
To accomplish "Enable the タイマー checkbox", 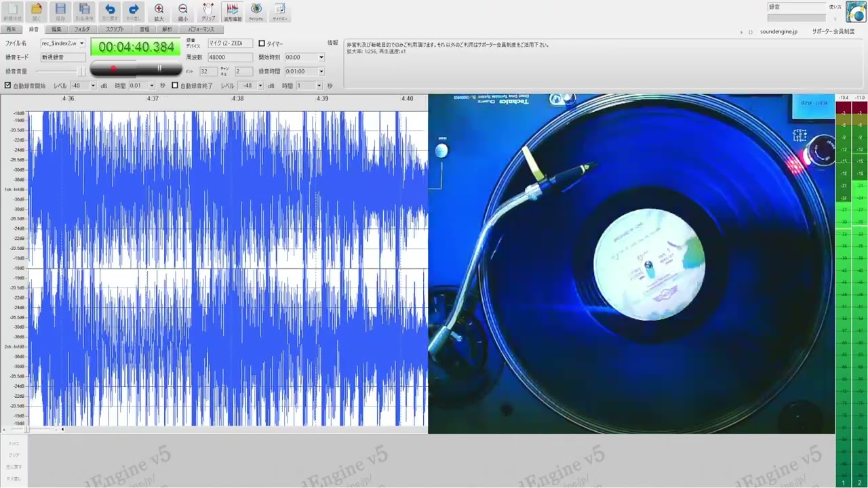I will (262, 43).
